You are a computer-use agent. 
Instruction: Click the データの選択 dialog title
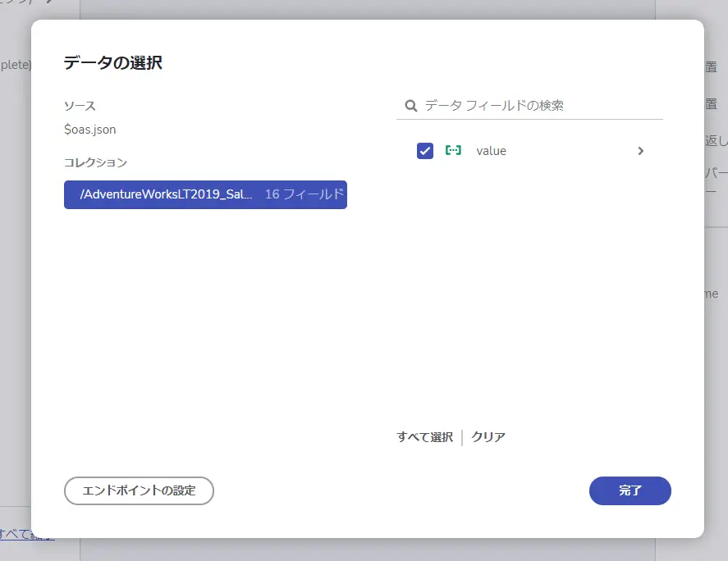pos(112,62)
